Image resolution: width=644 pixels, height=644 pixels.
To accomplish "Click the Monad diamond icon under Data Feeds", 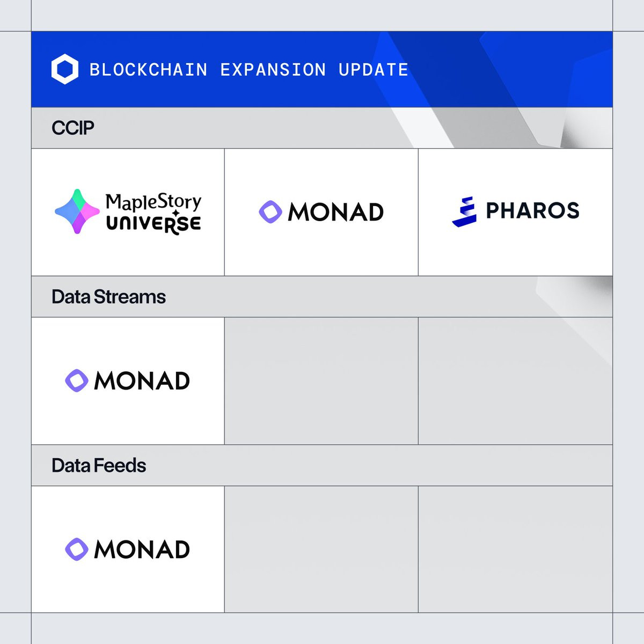I will click(77, 550).
